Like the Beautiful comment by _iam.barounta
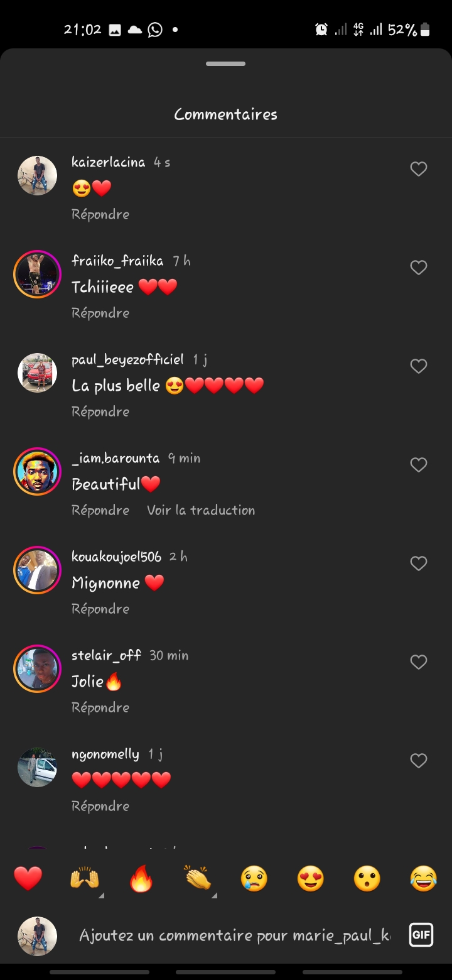Image resolution: width=452 pixels, height=980 pixels. (x=419, y=465)
